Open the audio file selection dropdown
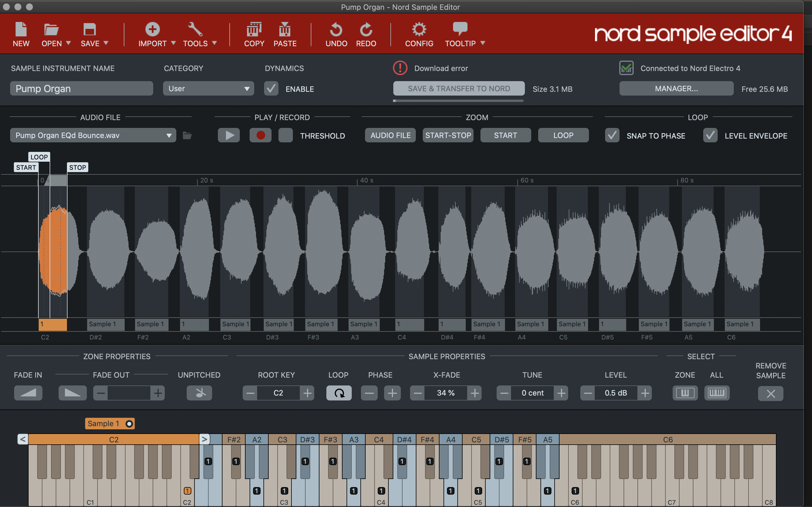812x507 pixels. pos(93,135)
